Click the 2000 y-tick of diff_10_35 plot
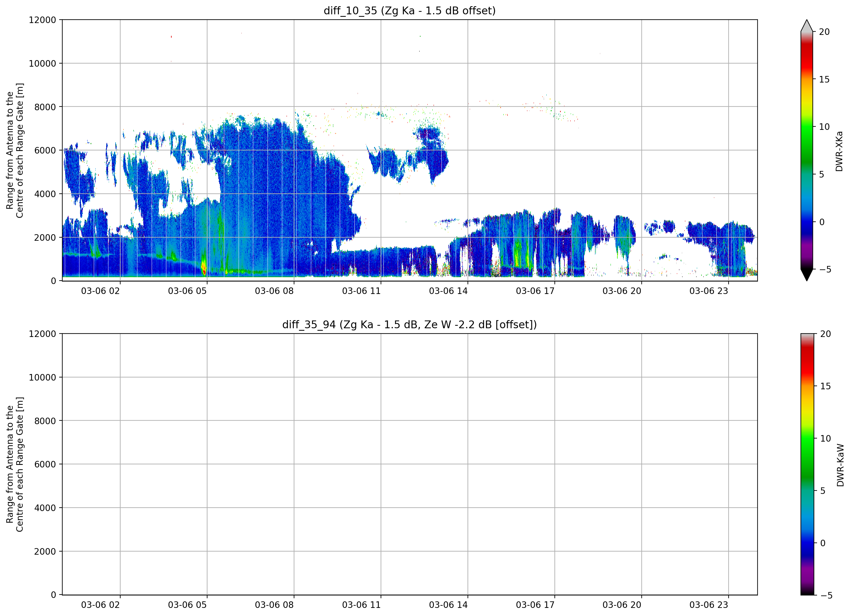Image resolution: width=851 pixels, height=616 pixels. pyautogui.click(x=45, y=238)
